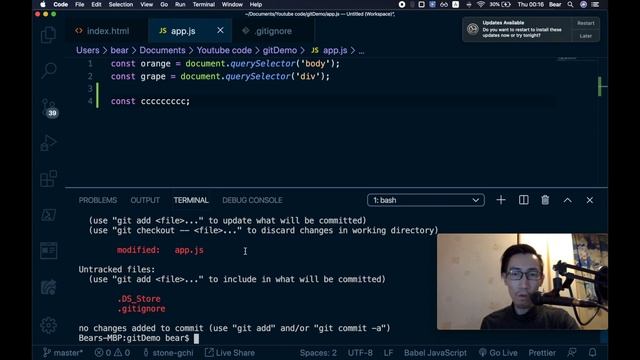Kill the terminal with the trash icon
This screenshot has height=360, width=640.
tap(545, 200)
